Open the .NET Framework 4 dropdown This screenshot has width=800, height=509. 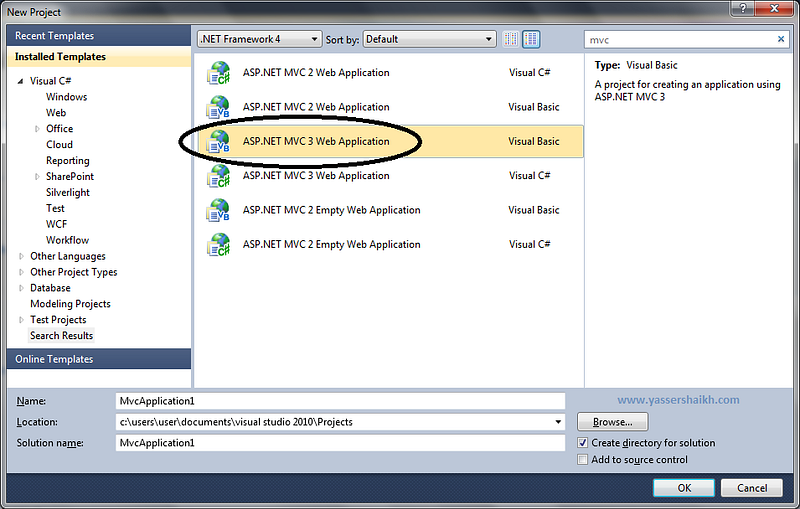pos(259,39)
